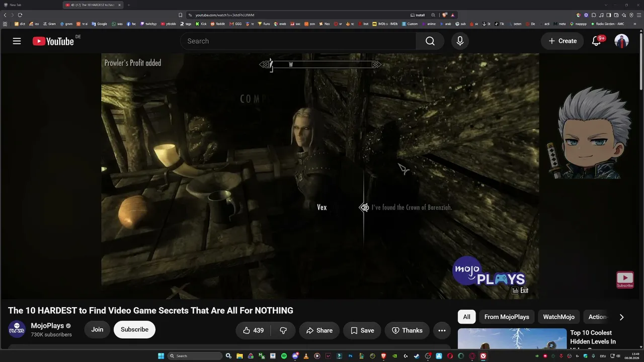Share the video
The image size is (644, 362).
319,330
